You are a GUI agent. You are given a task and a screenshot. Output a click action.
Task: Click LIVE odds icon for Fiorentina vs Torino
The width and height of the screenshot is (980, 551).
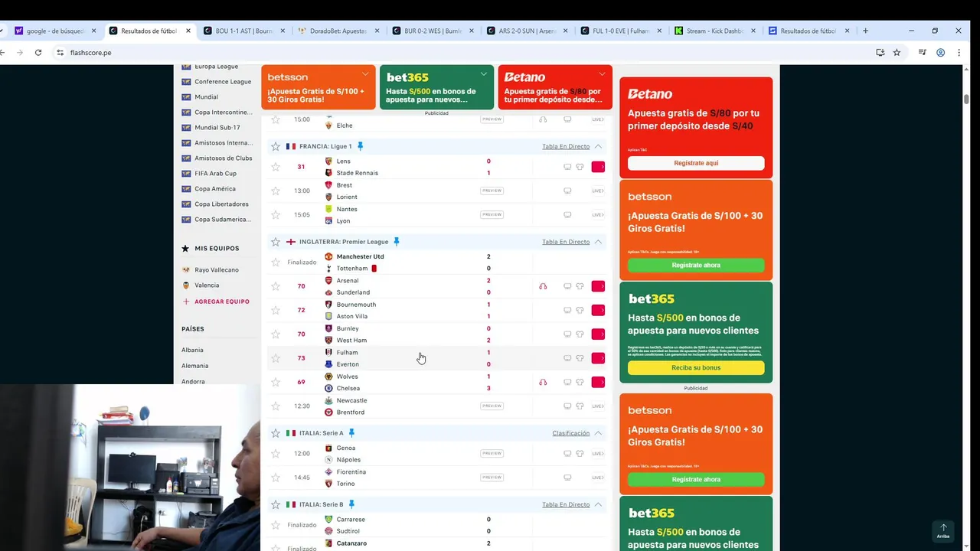coord(598,478)
